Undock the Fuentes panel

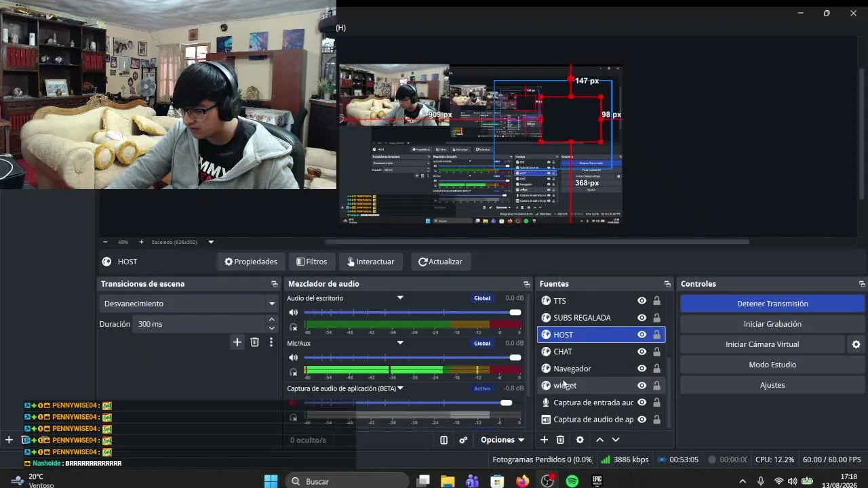click(x=667, y=284)
